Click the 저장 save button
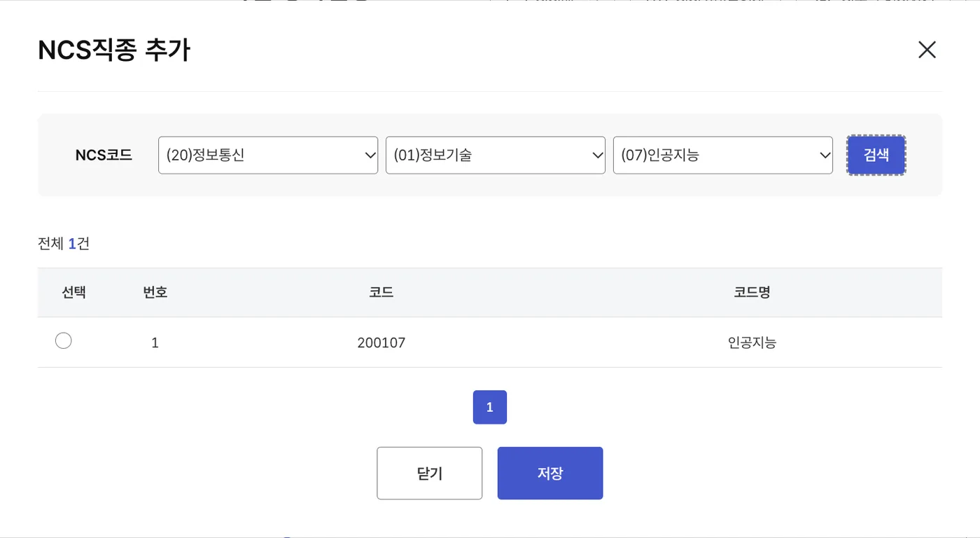This screenshot has height=538, width=980. pos(550,474)
